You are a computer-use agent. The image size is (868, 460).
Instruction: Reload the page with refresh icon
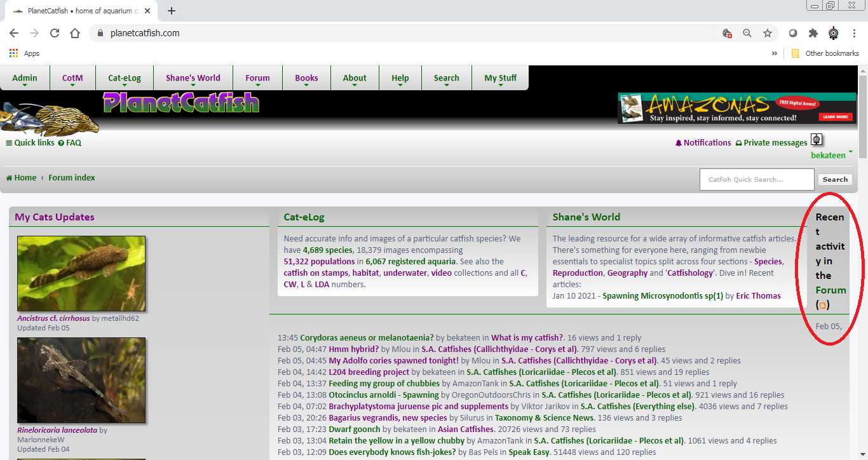point(55,33)
